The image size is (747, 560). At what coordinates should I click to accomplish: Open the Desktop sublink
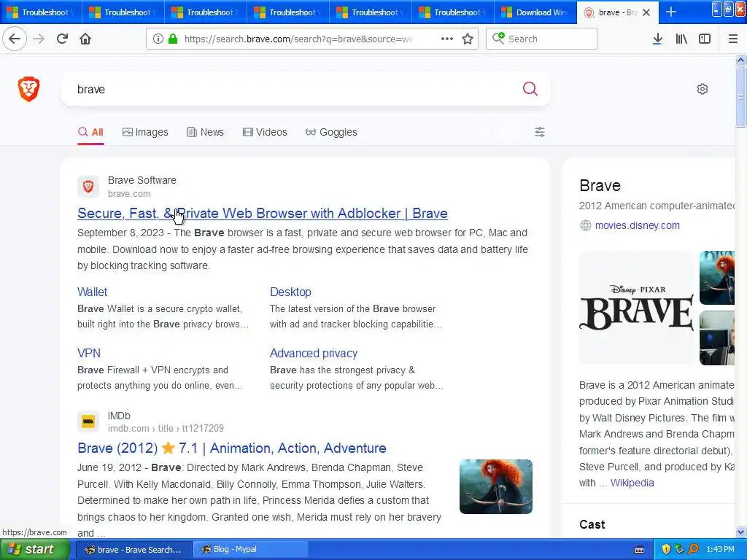(290, 292)
